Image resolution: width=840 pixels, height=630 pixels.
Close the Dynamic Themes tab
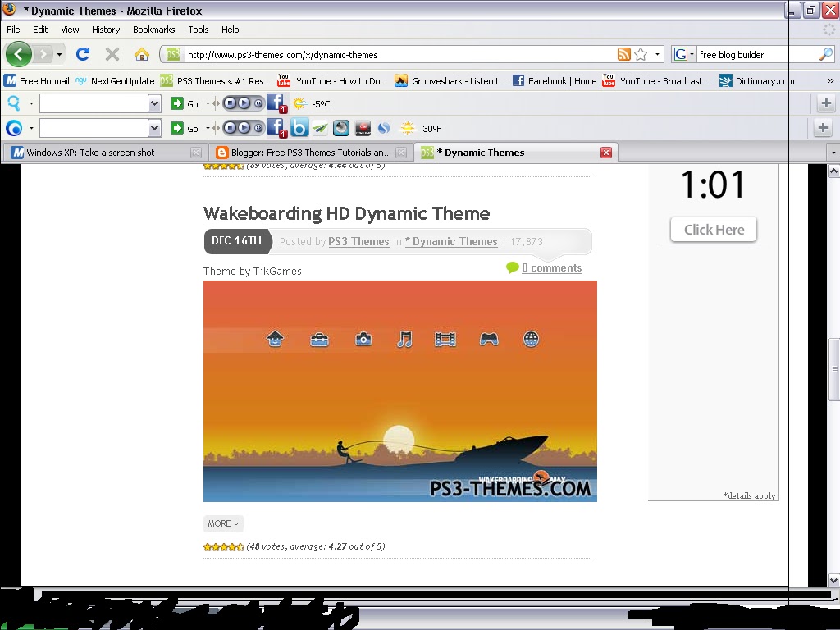(606, 153)
